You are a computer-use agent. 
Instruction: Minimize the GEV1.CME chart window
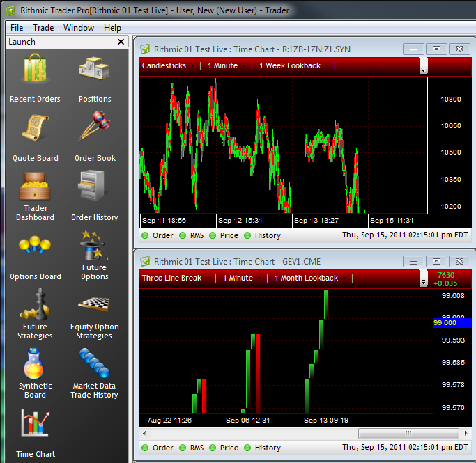point(413,261)
